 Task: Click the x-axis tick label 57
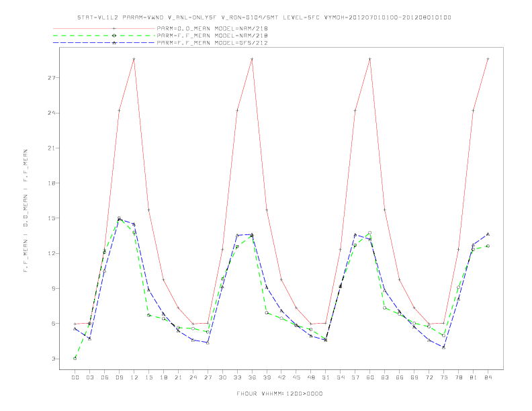[x=355, y=377]
